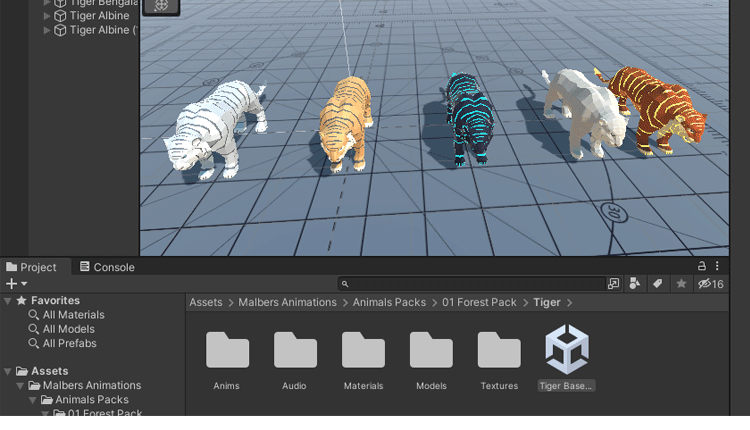This screenshot has height=430, width=750.
Task: Select the black cyan-striped tiger model
Action: (469, 120)
